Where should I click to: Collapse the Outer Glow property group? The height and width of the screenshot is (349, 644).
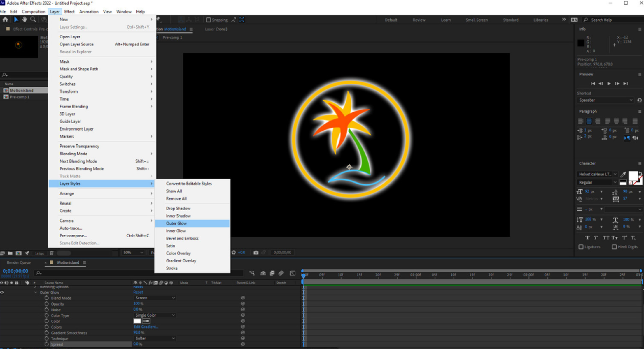click(36, 292)
